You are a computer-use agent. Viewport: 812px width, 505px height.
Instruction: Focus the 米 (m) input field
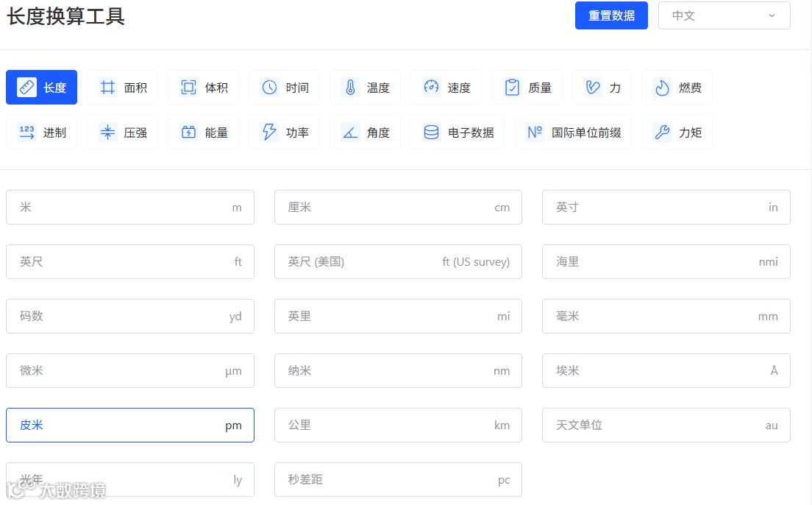[x=130, y=208]
